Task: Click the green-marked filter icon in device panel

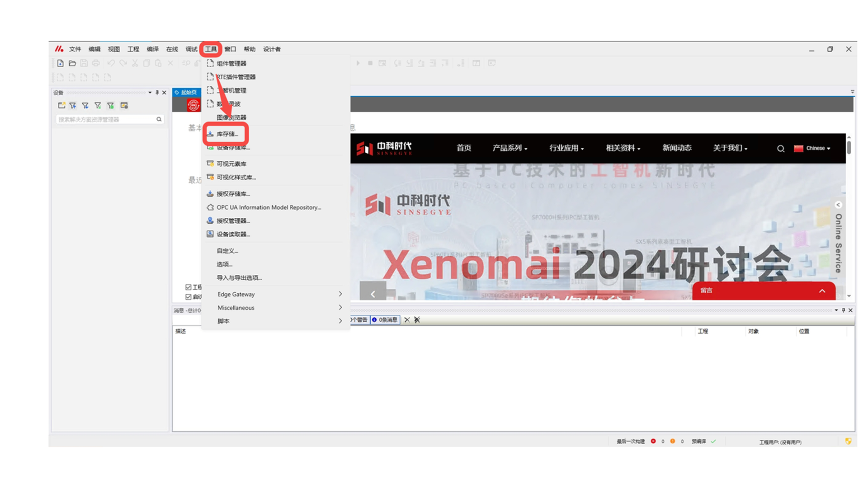Action: click(110, 105)
